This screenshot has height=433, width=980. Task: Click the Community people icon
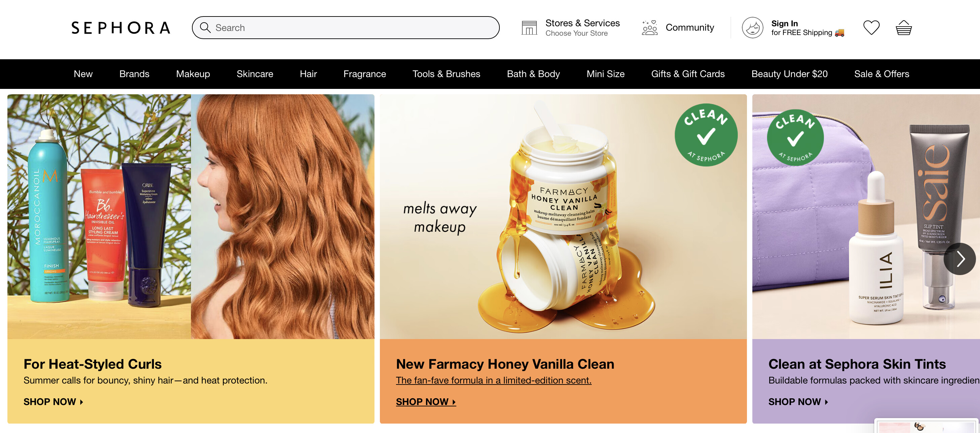click(x=650, y=28)
